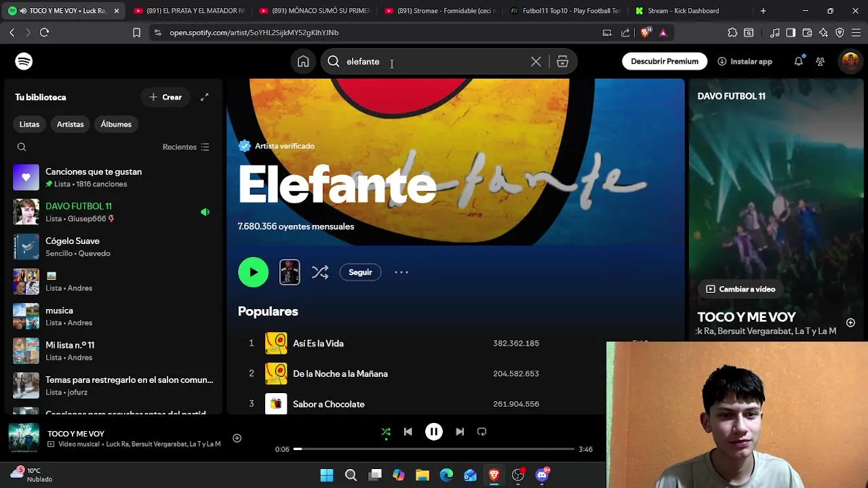
Task: Click the Descubrir Premium button
Action: [665, 62]
